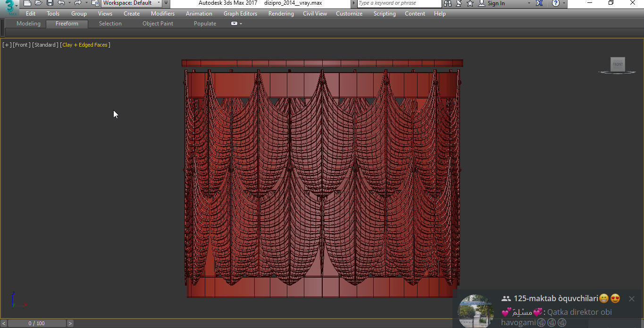
Task: Click the 0 / 100 time slider
Action: pyautogui.click(x=37, y=323)
